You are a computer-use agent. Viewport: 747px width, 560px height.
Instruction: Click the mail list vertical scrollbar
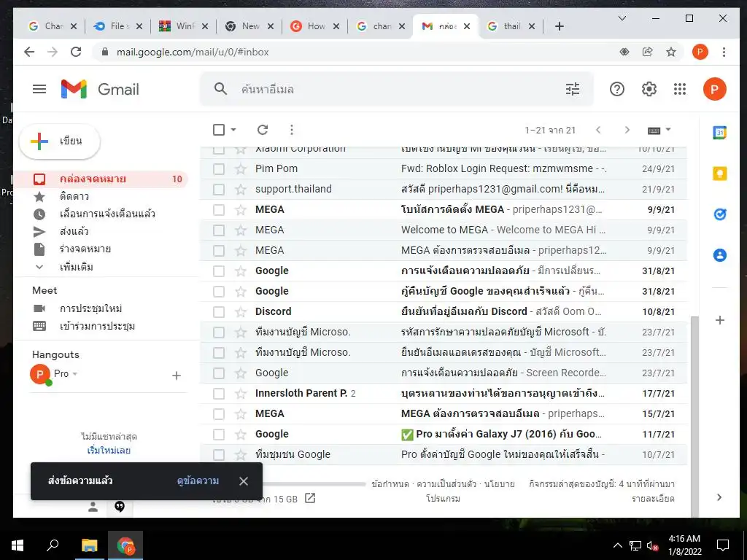tap(694, 416)
